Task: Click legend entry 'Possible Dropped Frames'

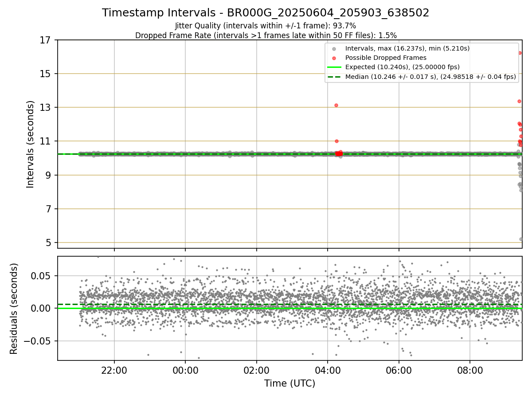Action: [386, 58]
